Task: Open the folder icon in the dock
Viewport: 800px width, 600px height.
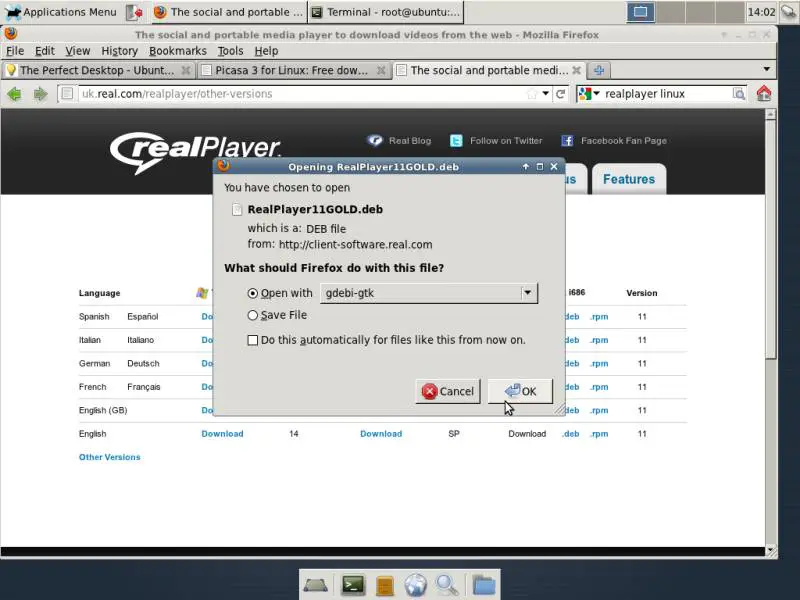Action: 484,585
